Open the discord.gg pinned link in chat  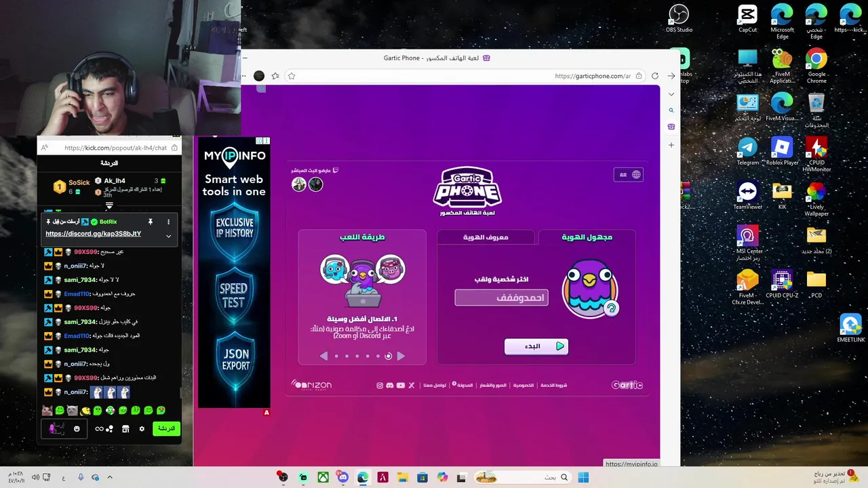[x=94, y=234]
